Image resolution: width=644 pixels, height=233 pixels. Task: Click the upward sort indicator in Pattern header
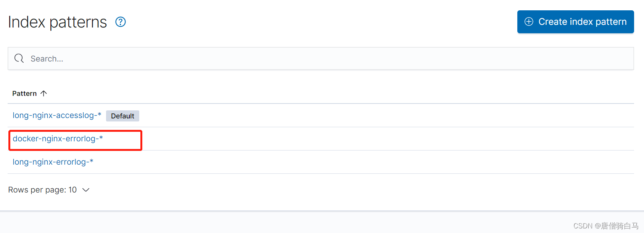pyautogui.click(x=44, y=93)
